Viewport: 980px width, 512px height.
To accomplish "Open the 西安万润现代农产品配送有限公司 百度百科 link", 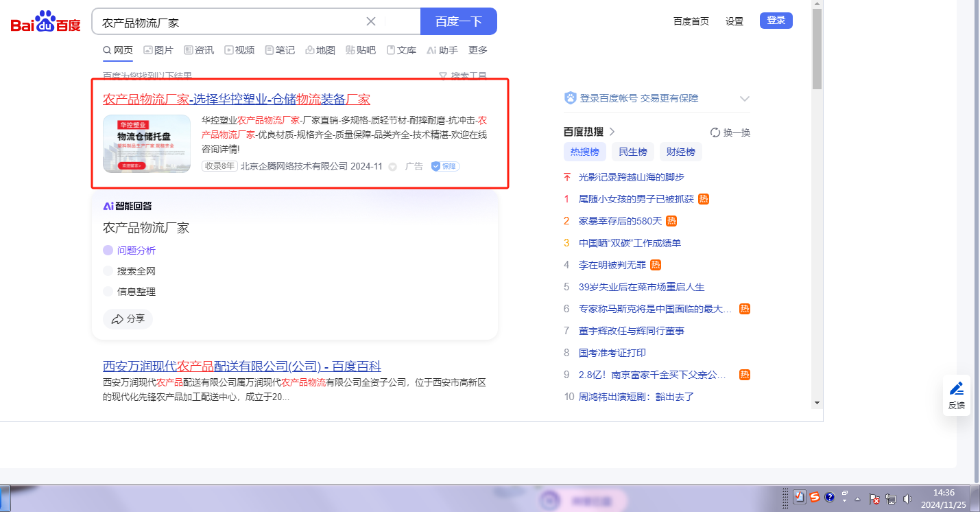I will [241, 366].
